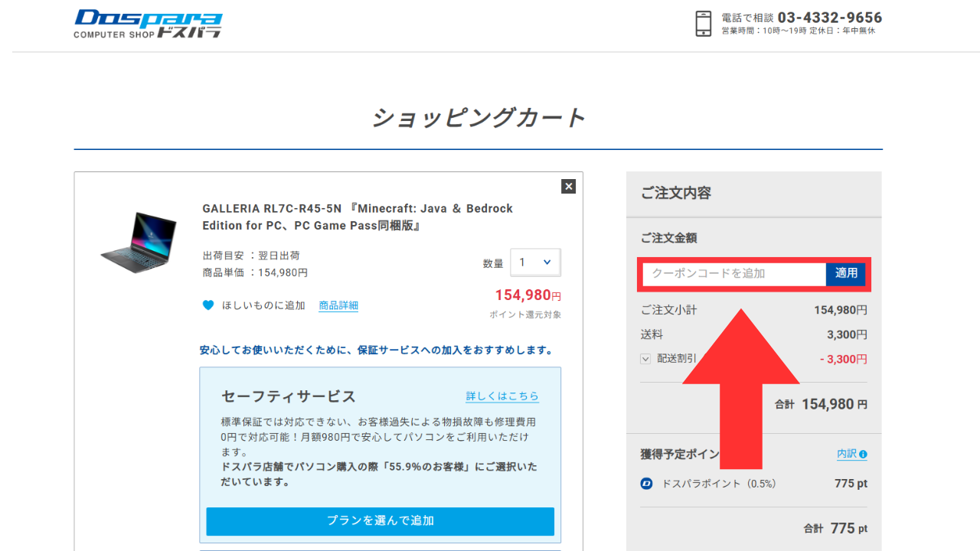The image size is (980, 551).
Task: Select the ほしいものに追加 text
Action: [x=263, y=305]
